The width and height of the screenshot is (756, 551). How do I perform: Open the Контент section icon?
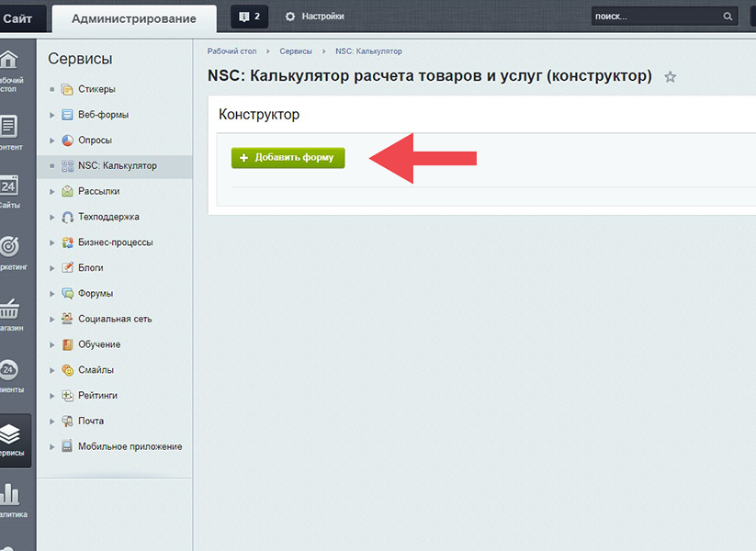(9, 126)
